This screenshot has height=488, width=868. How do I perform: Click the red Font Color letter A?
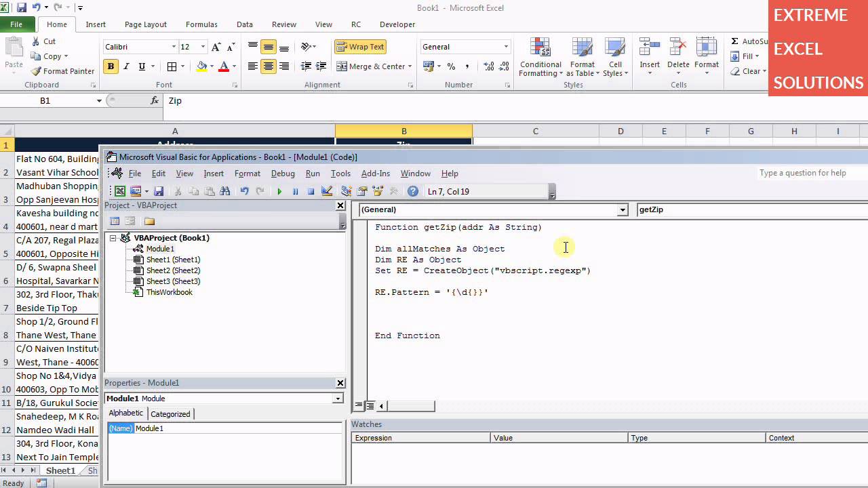224,66
